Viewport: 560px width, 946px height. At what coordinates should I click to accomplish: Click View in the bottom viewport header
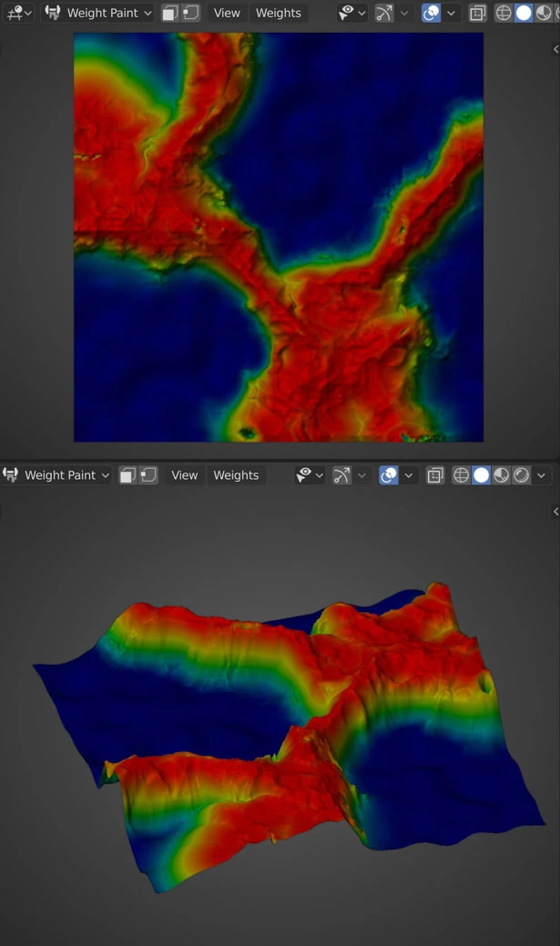184,475
